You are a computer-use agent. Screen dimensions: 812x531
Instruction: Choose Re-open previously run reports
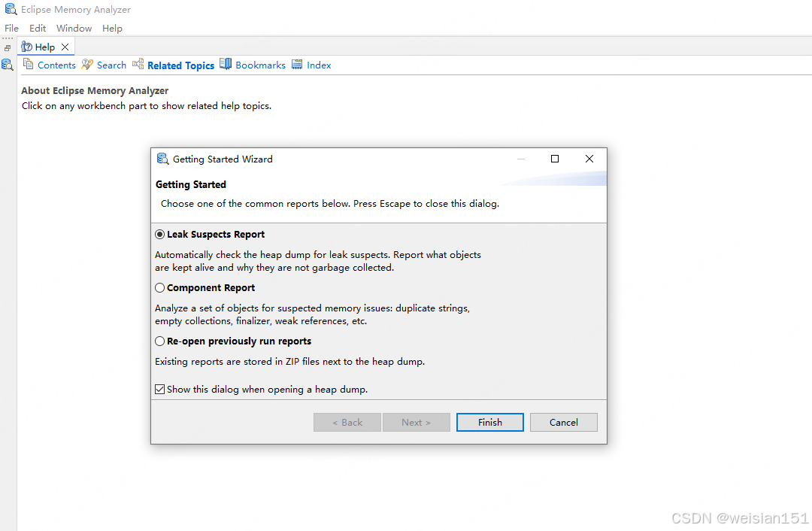[x=159, y=341]
